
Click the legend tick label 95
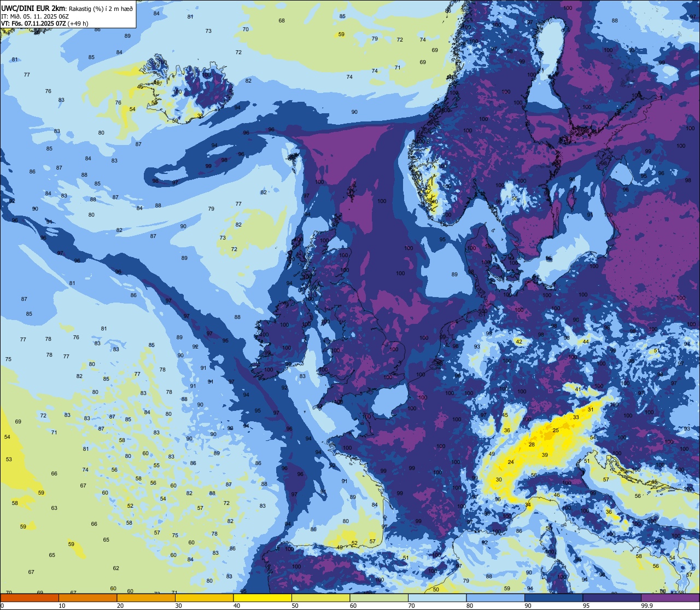[586, 606]
